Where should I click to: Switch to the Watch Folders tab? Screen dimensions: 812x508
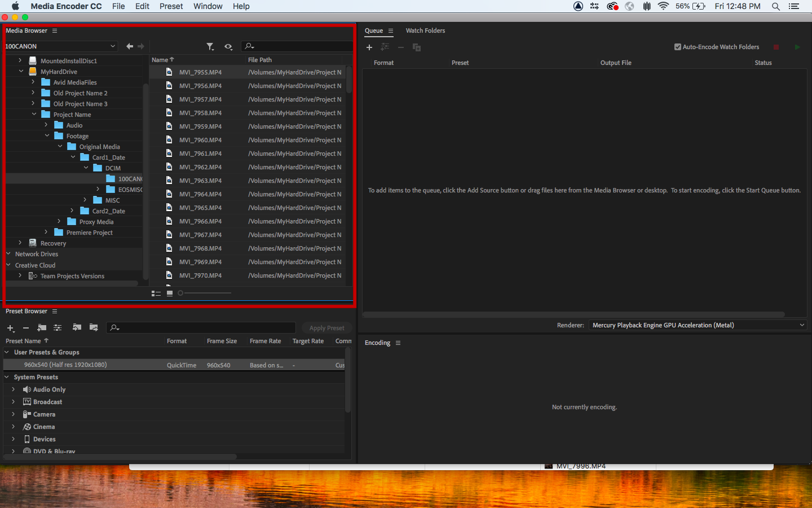[425, 30]
